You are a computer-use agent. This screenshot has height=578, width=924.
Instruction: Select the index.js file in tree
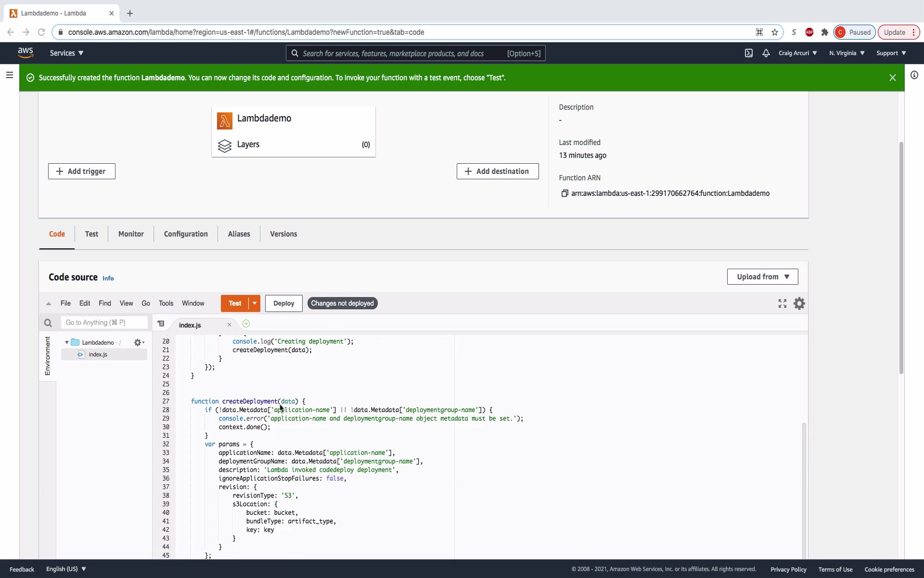(x=104, y=354)
